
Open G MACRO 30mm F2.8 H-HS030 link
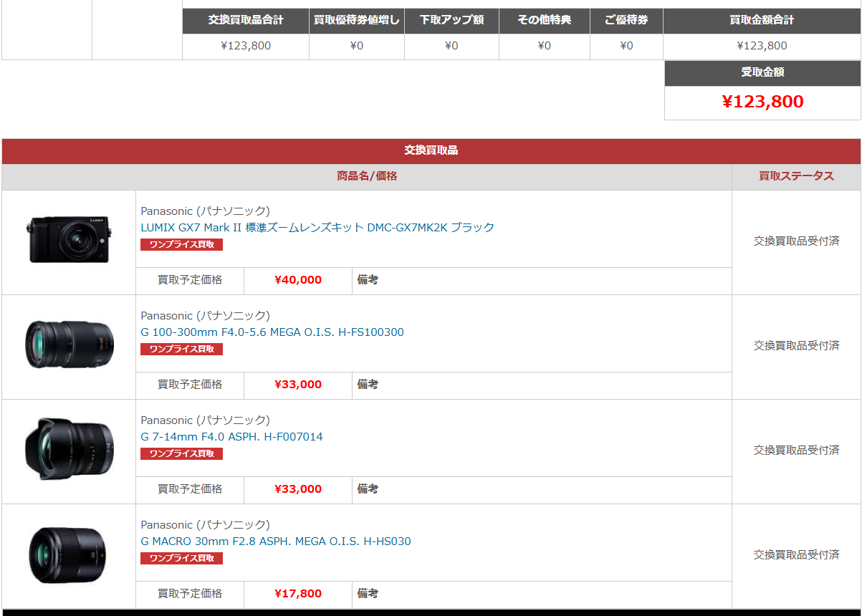click(x=276, y=541)
